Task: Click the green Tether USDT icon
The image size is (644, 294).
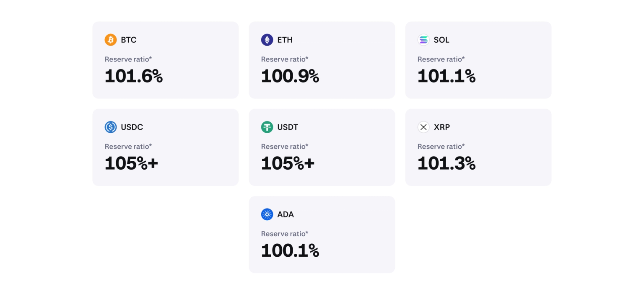Action: point(267,127)
